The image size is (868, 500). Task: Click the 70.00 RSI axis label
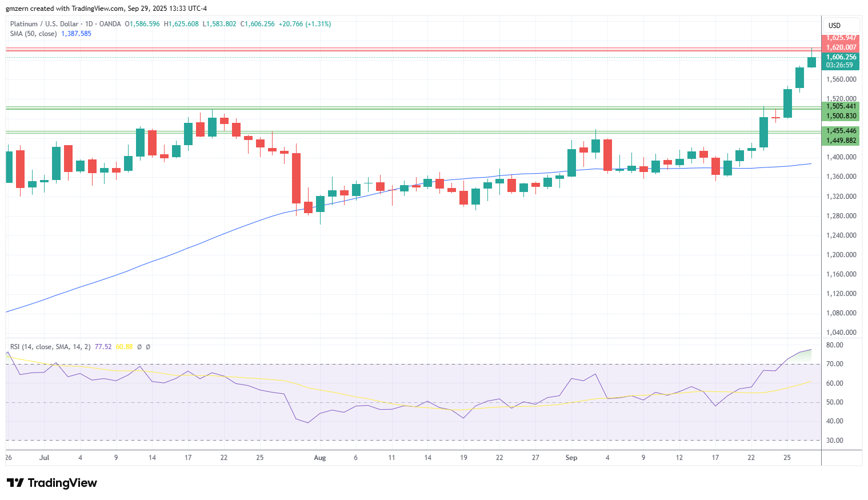pos(835,364)
